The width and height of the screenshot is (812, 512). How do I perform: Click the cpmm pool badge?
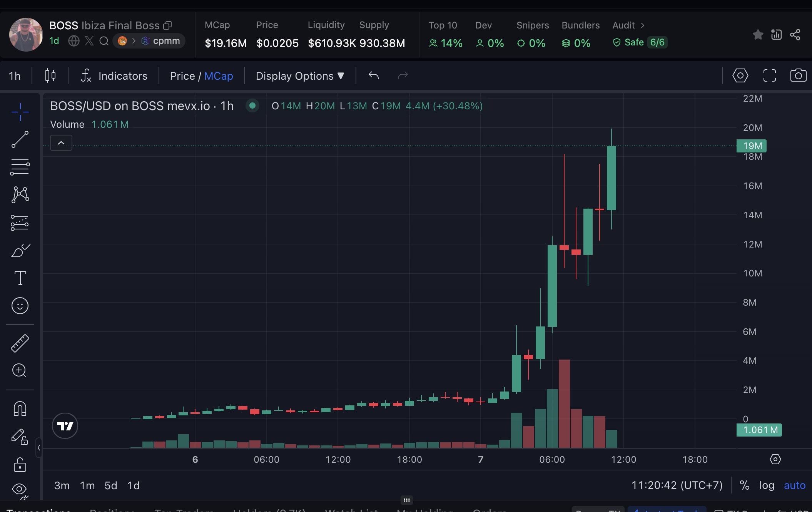click(x=149, y=41)
